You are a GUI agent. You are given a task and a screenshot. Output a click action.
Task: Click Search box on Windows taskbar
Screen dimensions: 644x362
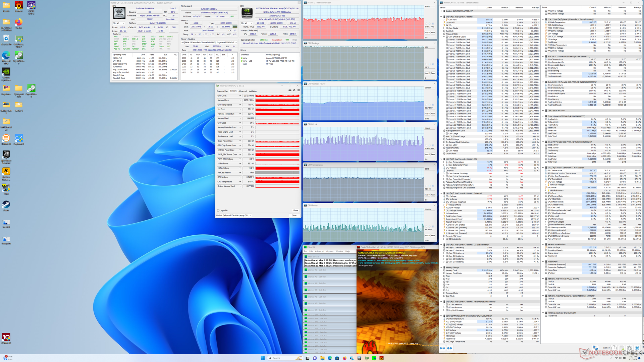[x=284, y=358]
